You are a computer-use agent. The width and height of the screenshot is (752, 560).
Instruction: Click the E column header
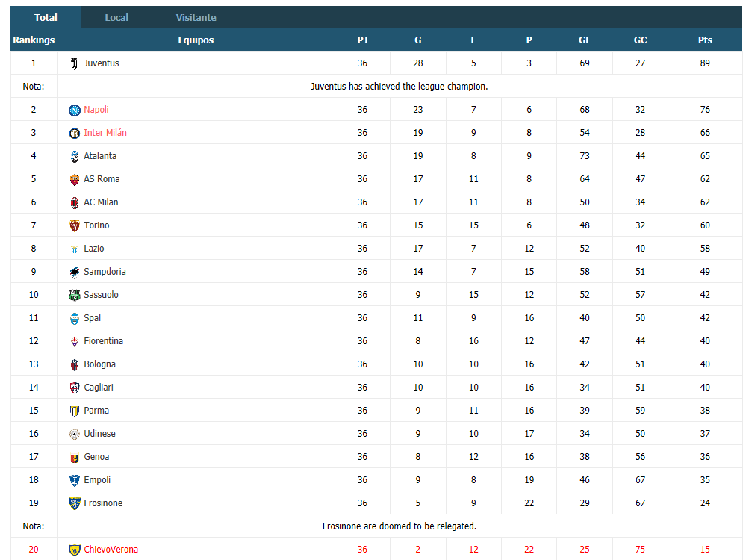pos(473,40)
